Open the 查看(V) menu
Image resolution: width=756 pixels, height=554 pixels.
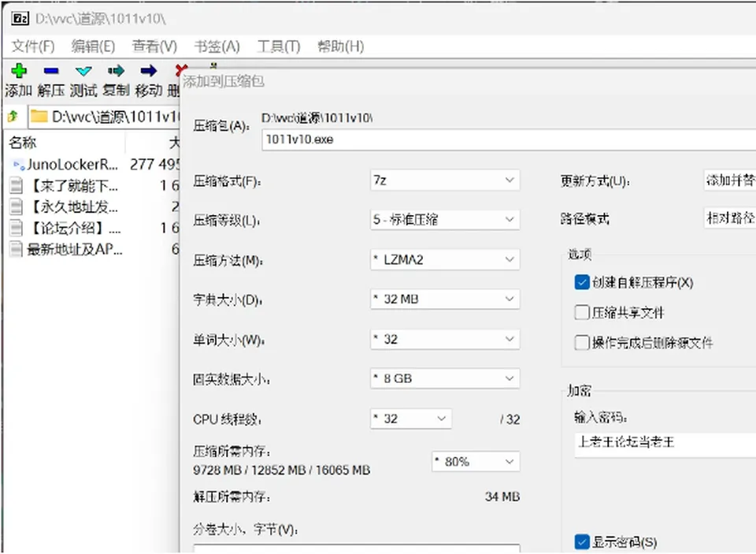[x=154, y=46]
